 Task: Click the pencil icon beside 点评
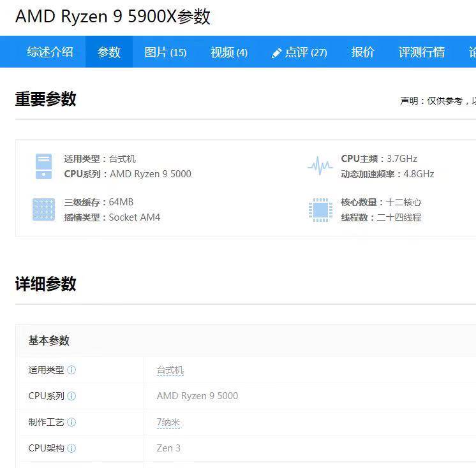(x=276, y=53)
